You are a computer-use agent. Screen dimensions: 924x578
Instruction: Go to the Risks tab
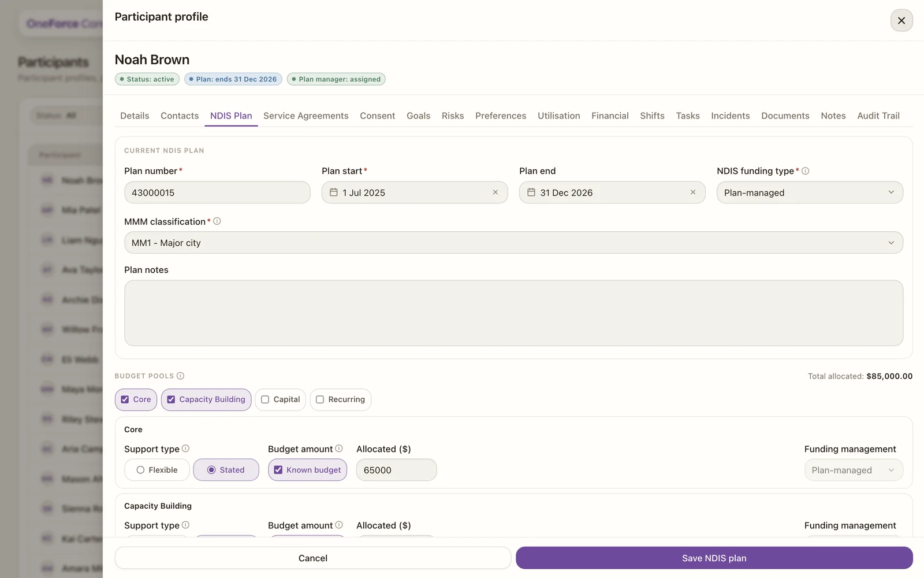[453, 116]
